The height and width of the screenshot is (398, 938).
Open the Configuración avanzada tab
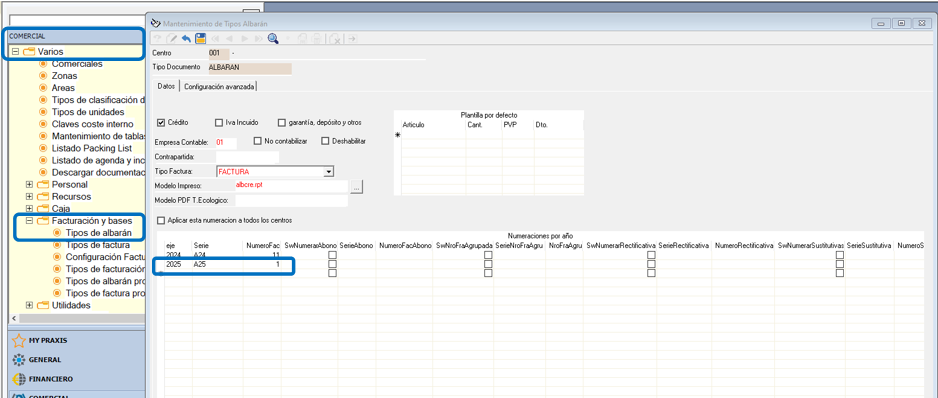pos(219,87)
